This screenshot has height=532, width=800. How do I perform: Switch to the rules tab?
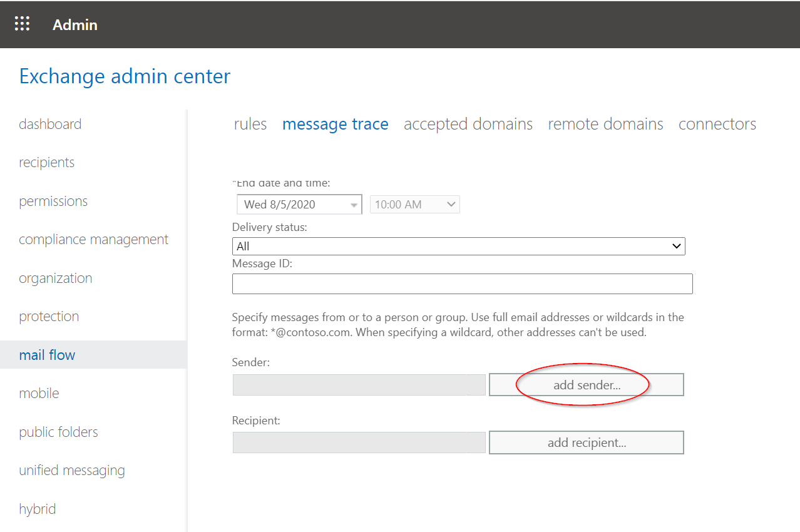point(250,125)
